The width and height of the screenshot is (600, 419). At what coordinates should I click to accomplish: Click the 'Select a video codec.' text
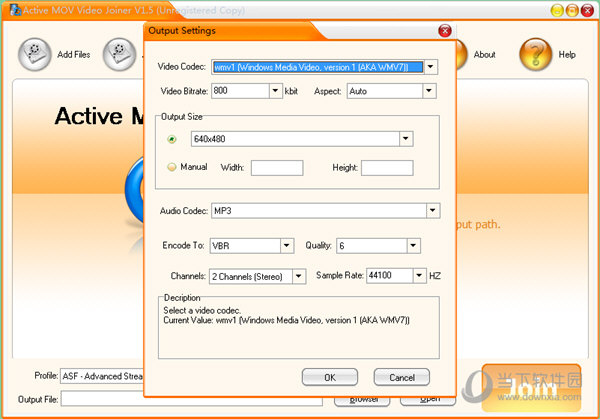(202, 310)
